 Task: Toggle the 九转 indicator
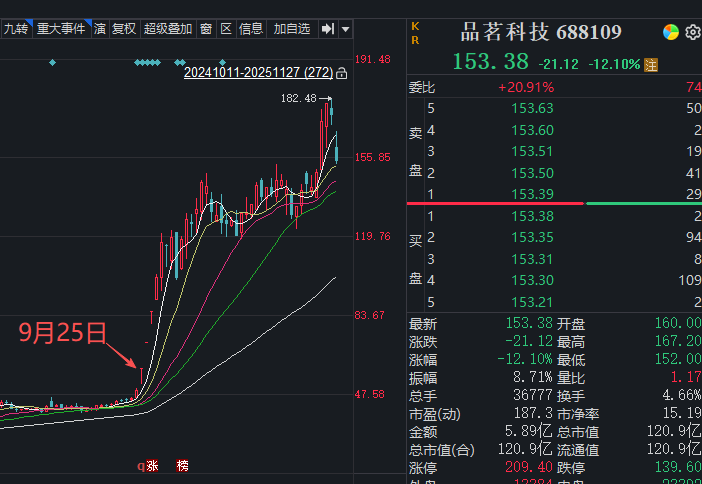coord(15,29)
